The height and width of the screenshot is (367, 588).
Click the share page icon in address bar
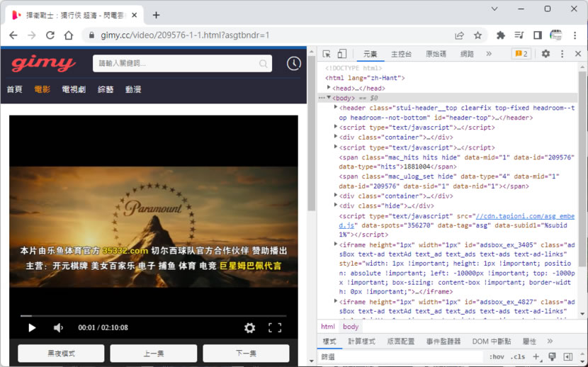pyautogui.click(x=459, y=35)
